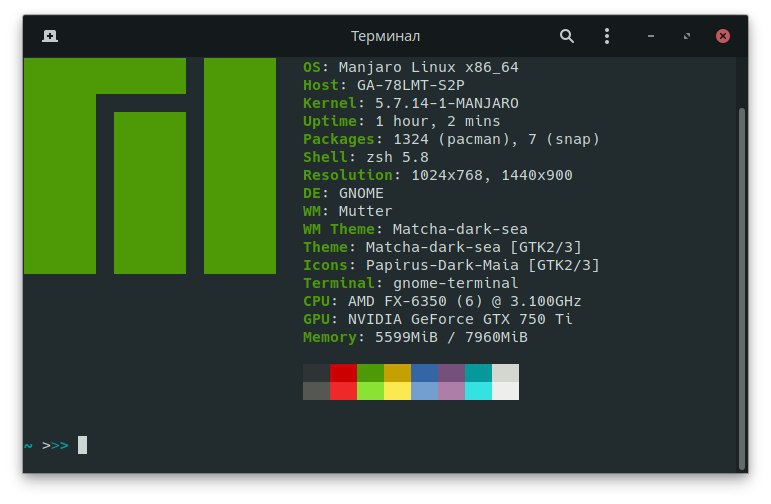Open a new terminal tab icon
Viewport: 771px width, 504px height.
(50, 36)
